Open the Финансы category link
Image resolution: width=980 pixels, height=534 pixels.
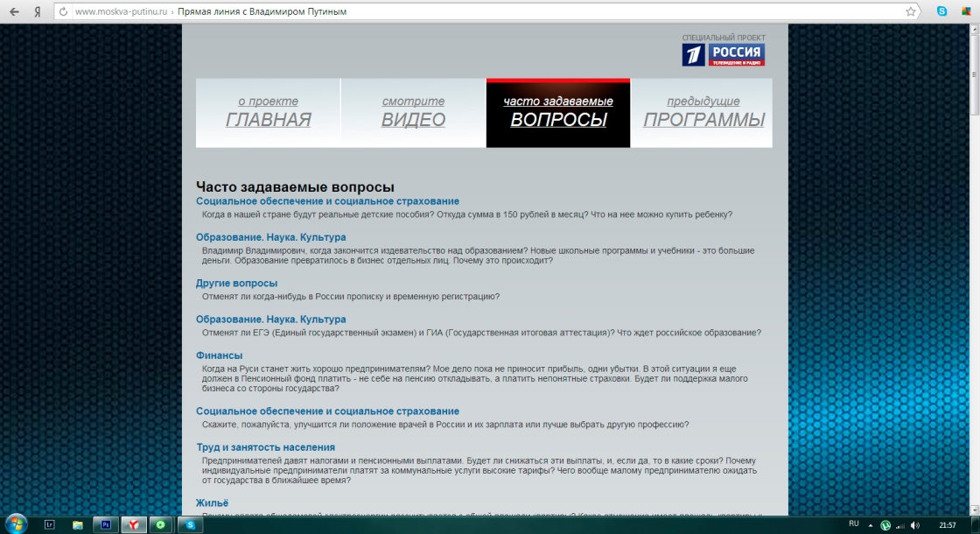click(220, 355)
